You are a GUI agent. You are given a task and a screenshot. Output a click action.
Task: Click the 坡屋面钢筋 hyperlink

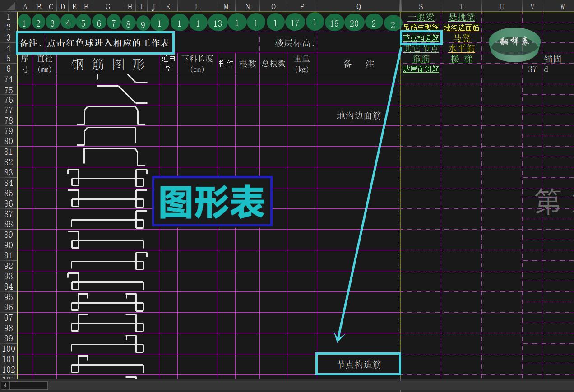point(420,69)
